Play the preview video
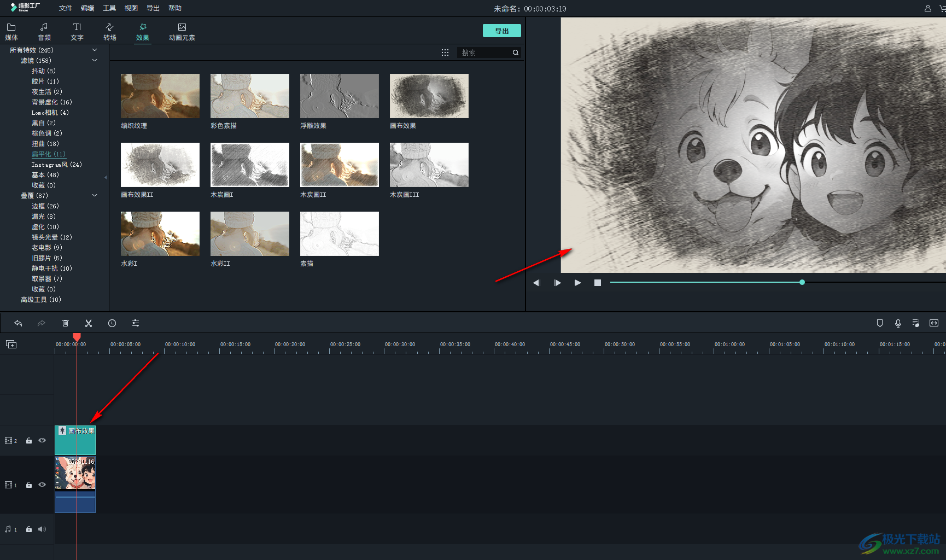Screen dimensions: 946x560 coord(577,283)
